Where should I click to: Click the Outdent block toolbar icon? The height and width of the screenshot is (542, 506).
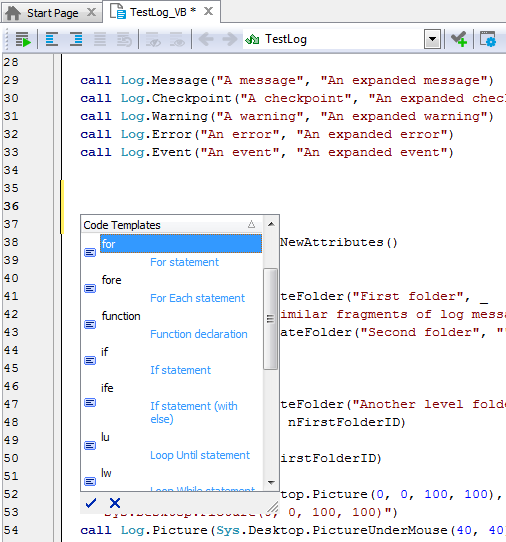click(51, 39)
